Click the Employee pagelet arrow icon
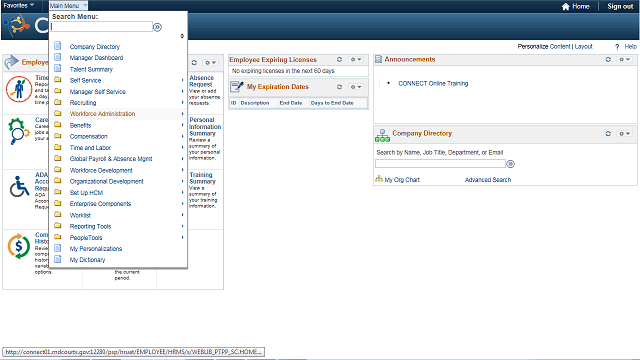The height and width of the screenshot is (360, 640). [11, 62]
